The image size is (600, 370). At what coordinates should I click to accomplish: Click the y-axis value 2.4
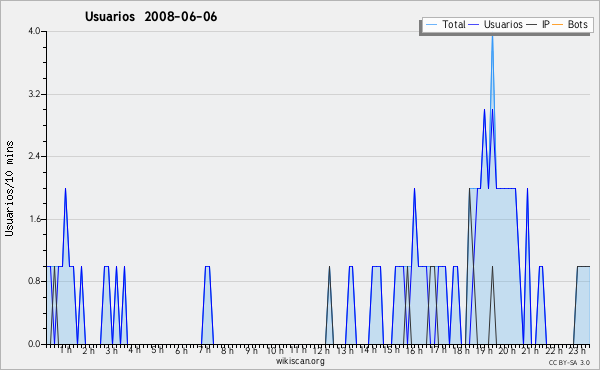point(34,156)
